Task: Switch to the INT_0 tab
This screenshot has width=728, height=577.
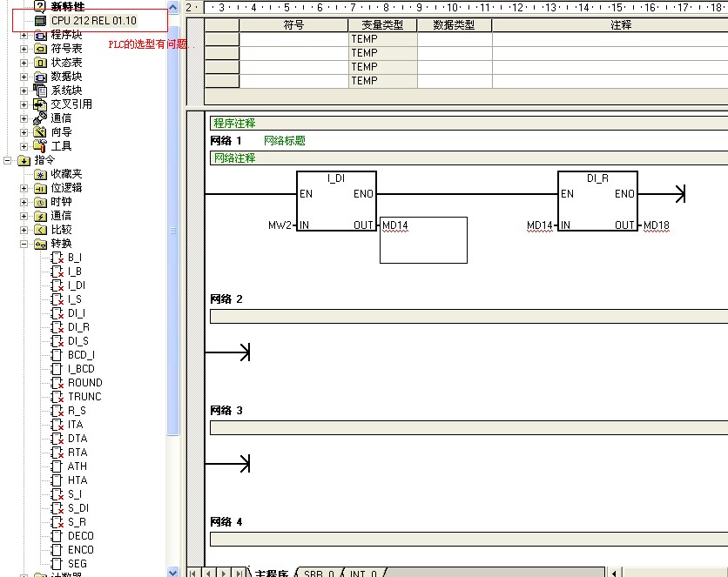Action: [364, 573]
